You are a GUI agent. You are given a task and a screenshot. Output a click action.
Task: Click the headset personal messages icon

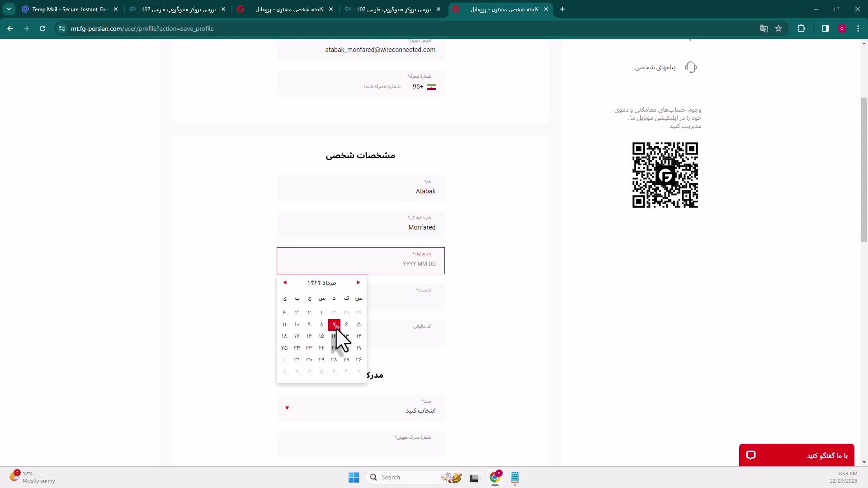(x=690, y=67)
